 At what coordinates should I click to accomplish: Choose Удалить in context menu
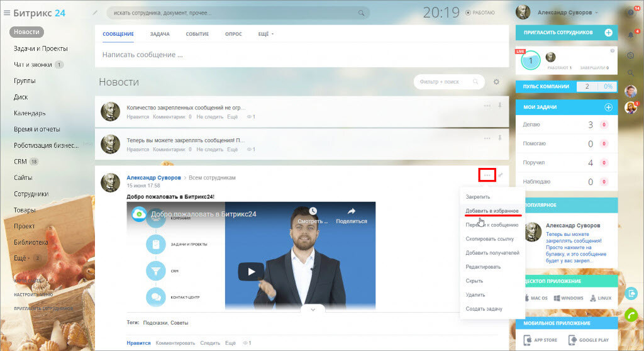pos(475,294)
